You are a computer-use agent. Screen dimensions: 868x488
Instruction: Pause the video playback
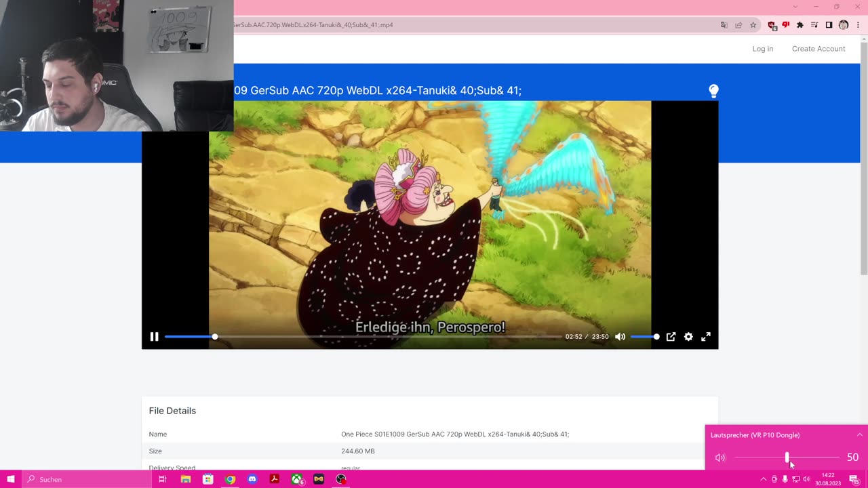pos(154,337)
